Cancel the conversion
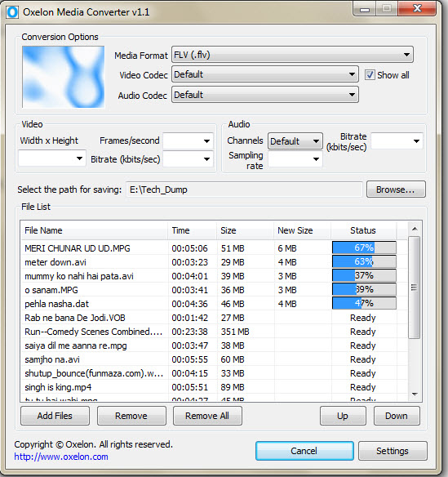448x477 pixels. pos(304,451)
